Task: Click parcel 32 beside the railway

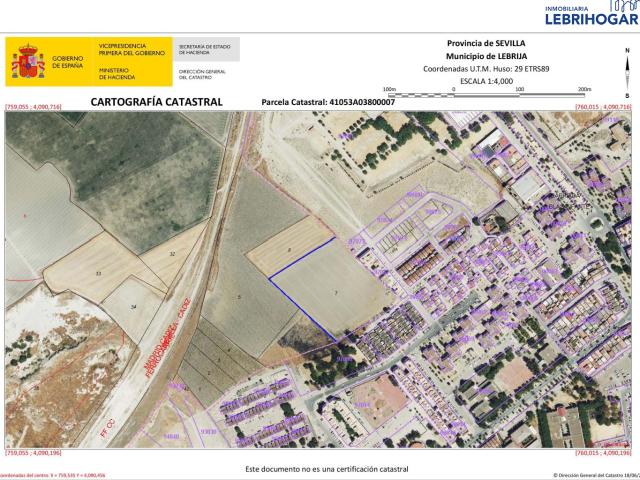Action: click(172, 255)
